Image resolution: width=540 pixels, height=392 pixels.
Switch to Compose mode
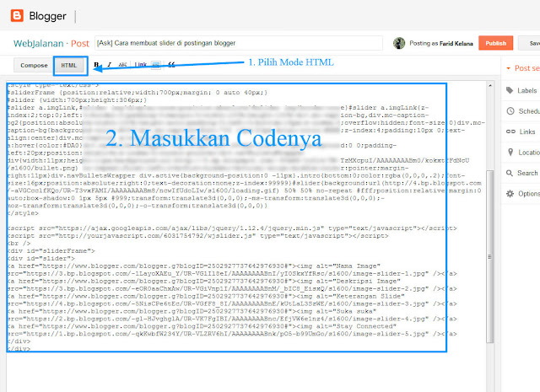(34, 66)
